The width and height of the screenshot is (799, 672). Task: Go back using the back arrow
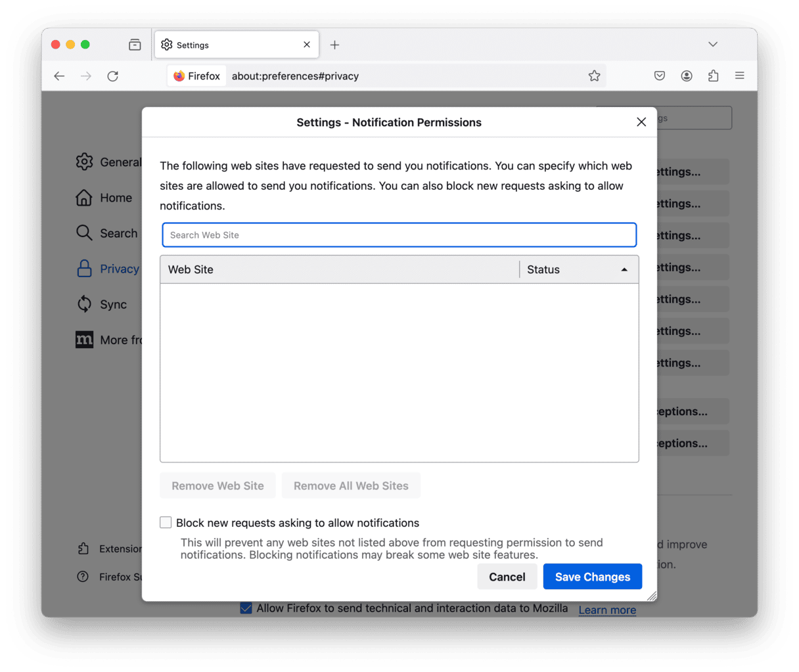coord(59,76)
